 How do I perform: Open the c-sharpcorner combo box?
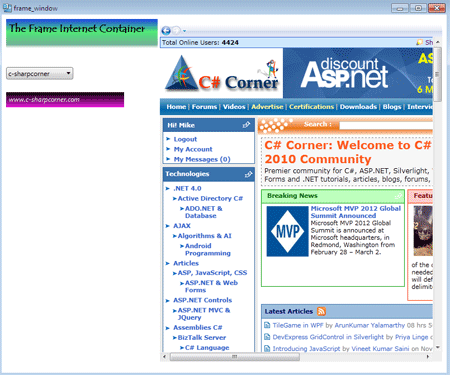[x=40, y=73]
